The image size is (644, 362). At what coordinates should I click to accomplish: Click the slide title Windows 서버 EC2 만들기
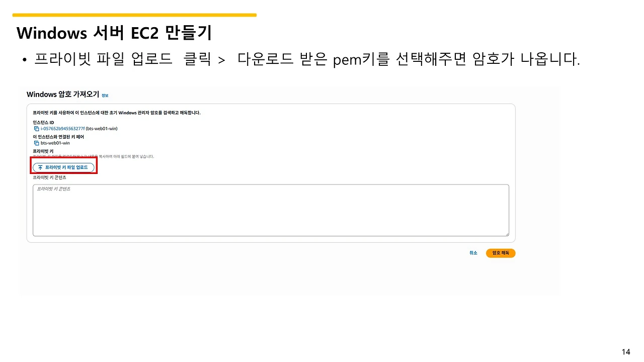114,33
